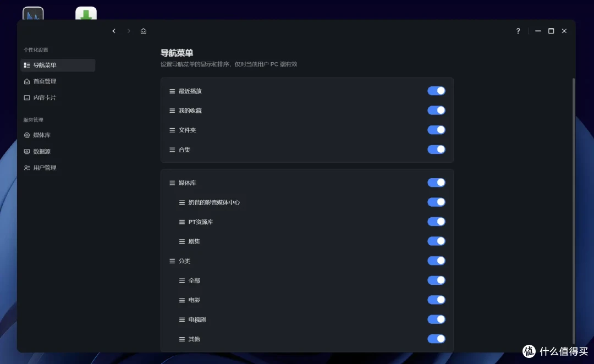Grab drag handle beside 电影
594x364 pixels.
click(x=182, y=300)
